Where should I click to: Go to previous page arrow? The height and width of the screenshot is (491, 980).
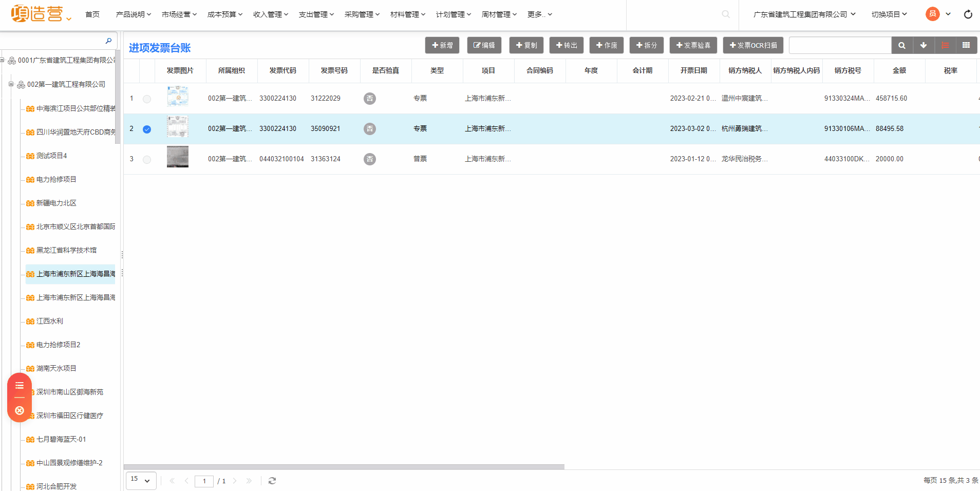(186, 481)
